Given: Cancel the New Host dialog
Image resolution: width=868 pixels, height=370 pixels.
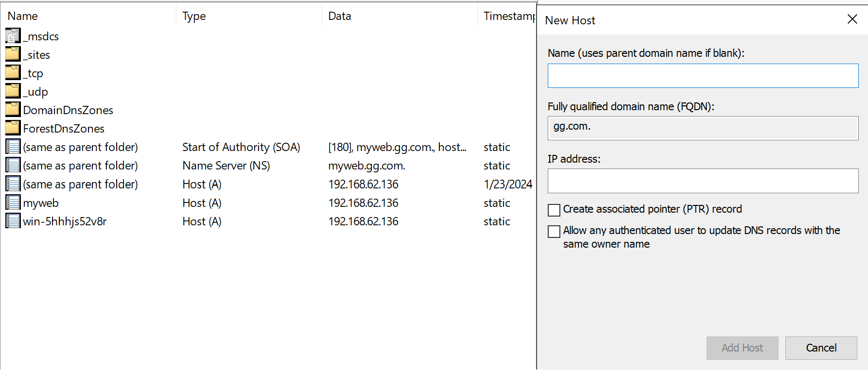Looking at the screenshot, I should coord(821,348).
